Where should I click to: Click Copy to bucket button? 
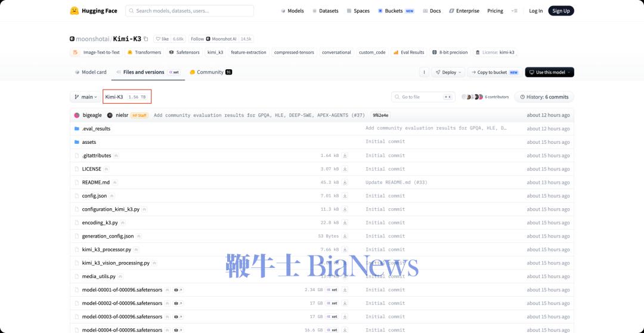point(495,72)
